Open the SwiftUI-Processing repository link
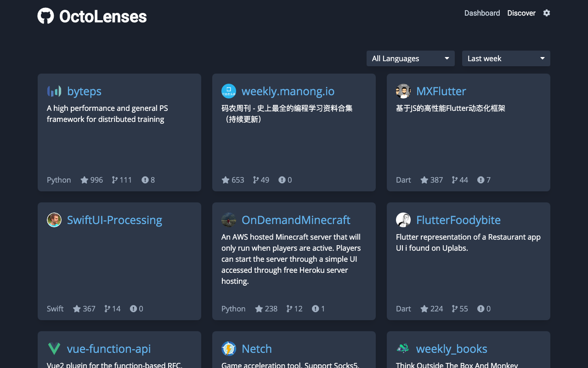Viewport: 588px width, 368px height. 114,220
